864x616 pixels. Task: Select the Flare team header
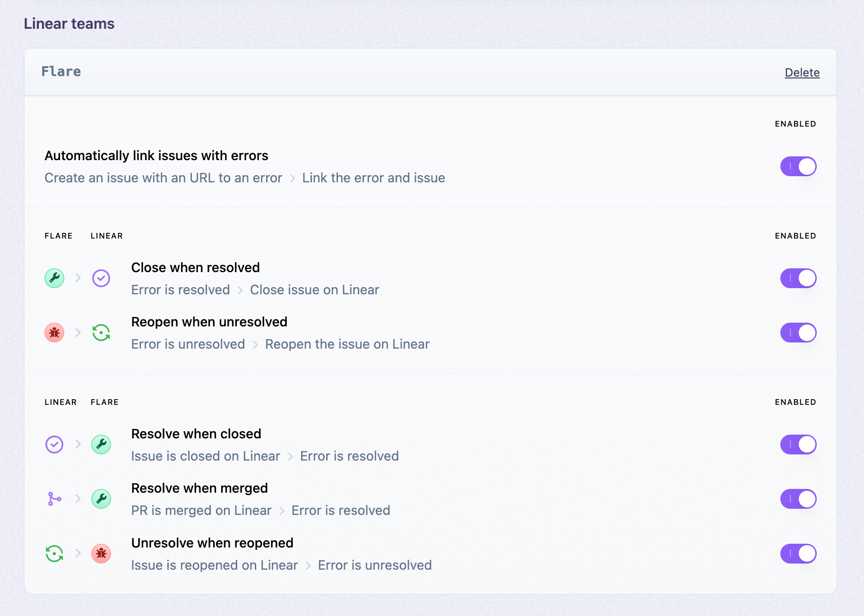click(x=61, y=71)
